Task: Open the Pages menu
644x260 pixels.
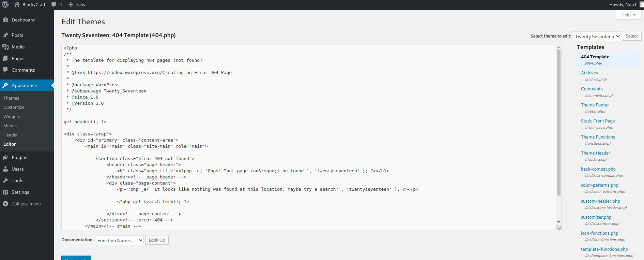Action: point(27,58)
